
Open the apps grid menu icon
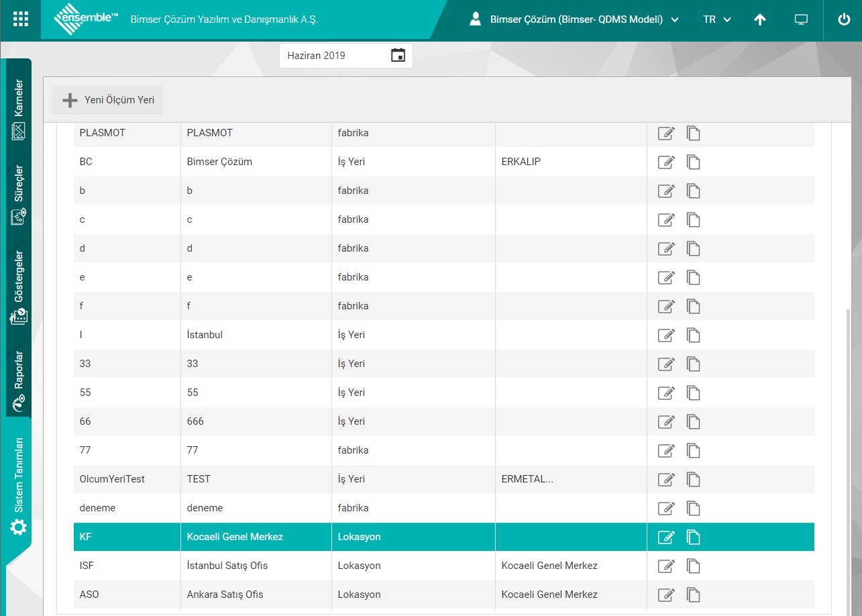tap(21, 19)
